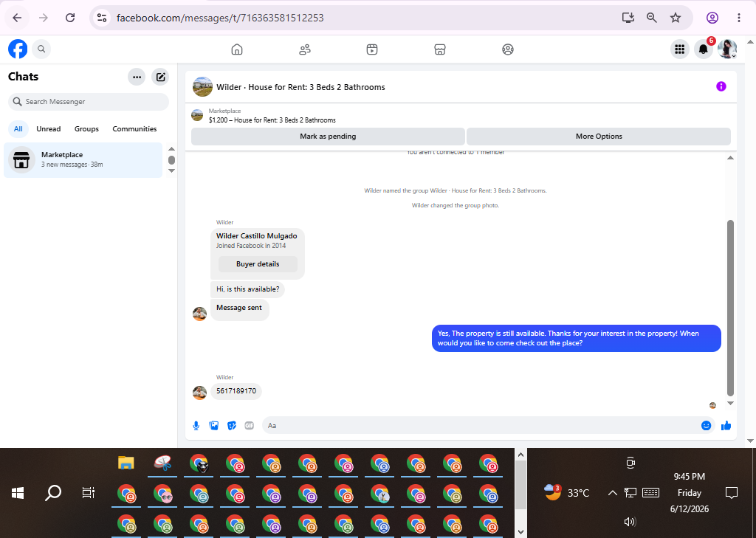Click the Facebook logo
756x538 pixels.
[18, 49]
